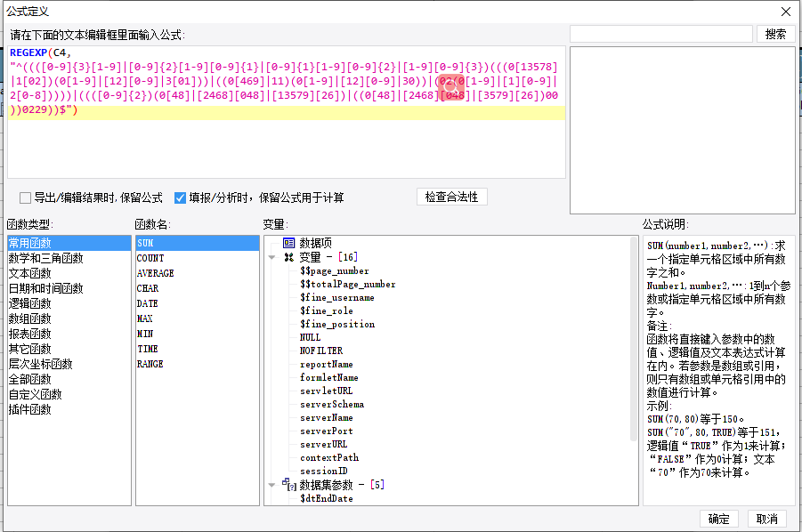This screenshot has width=802, height=532.
Task: Select 报表函数 function type
Action: [69, 334]
